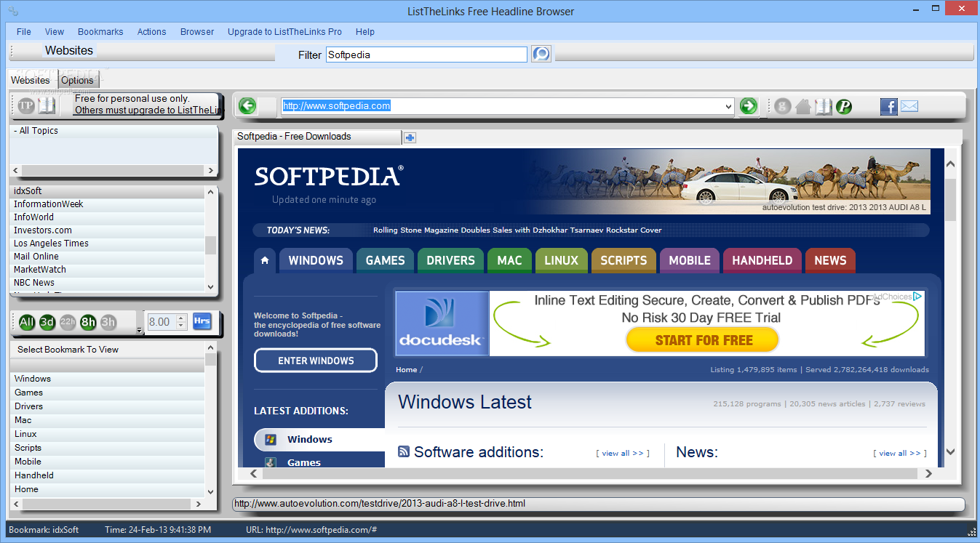Click the URL address input field
Image resolution: width=980 pixels, height=543 pixels.
[x=503, y=106]
